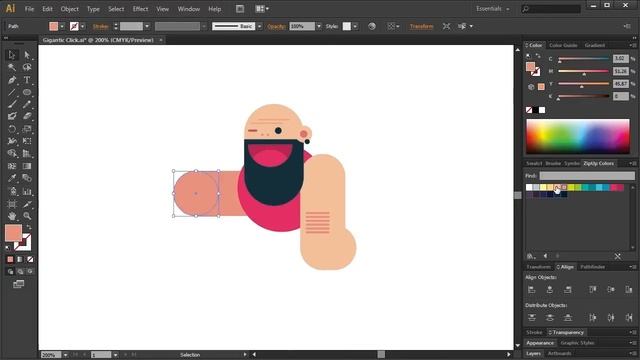The width and height of the screenshot is (640, 360).
Task: Open the stroke weight dropdown
Action: point(147,27)
